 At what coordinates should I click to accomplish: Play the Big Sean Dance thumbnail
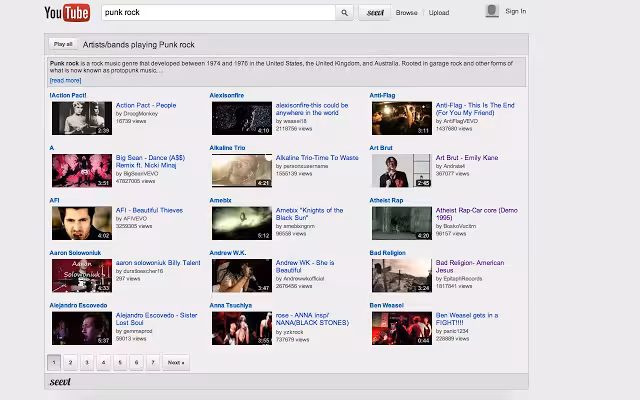(82, 171)
